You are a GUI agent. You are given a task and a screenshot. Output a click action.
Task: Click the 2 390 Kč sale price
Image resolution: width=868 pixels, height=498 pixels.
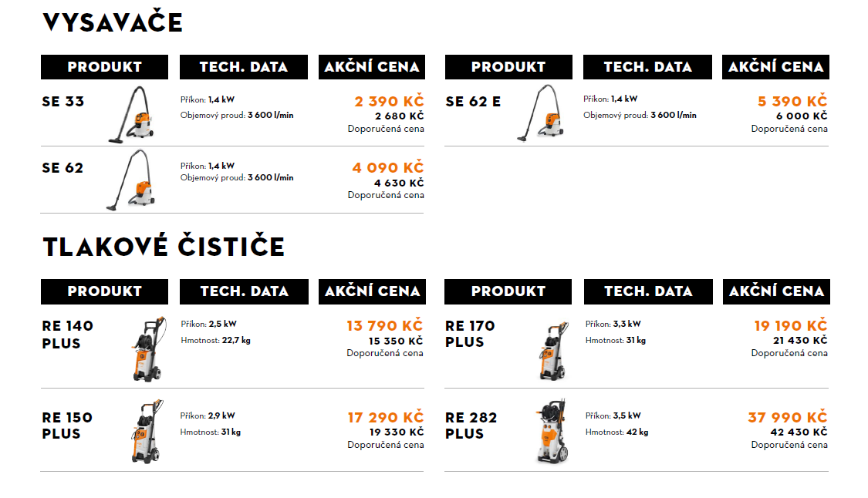tap(389, 101)
